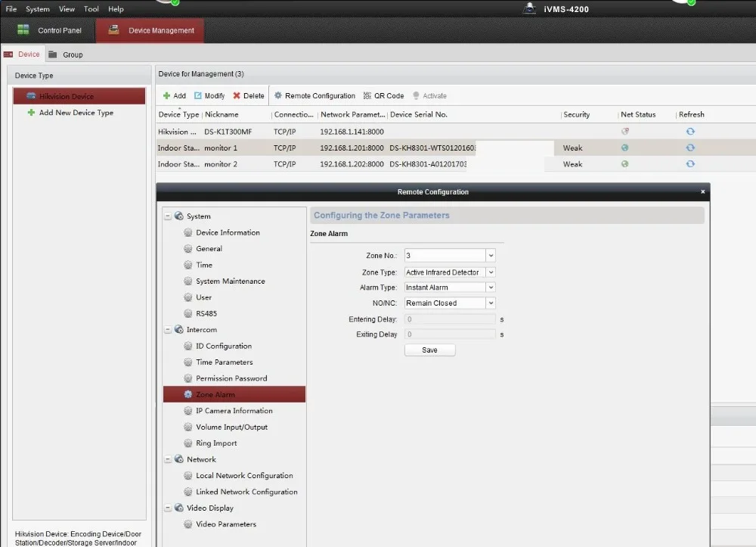Screen dimensions: 756x547
Task: Open the System menu in menu bar
Action: (38, 8)
